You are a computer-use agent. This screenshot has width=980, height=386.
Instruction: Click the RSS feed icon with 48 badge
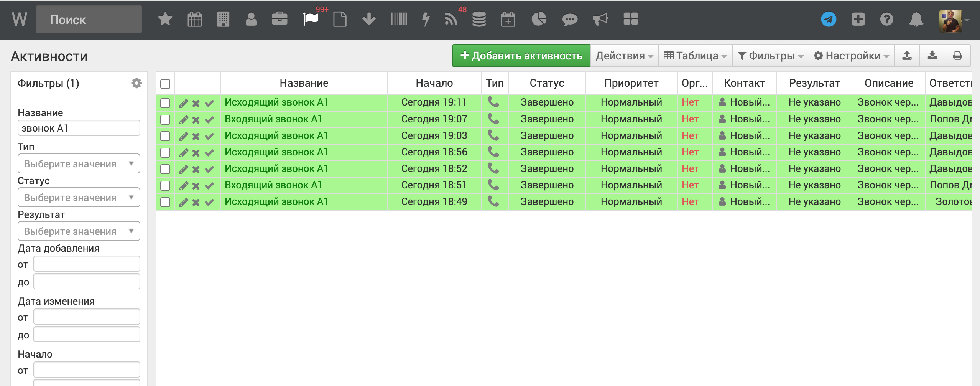[451, 19]
